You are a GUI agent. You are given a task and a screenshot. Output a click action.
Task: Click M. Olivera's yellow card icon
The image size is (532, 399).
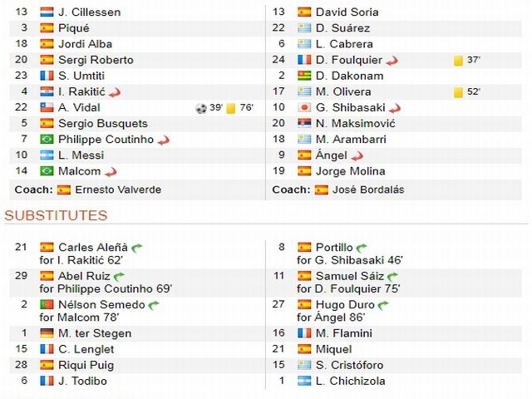458,92
